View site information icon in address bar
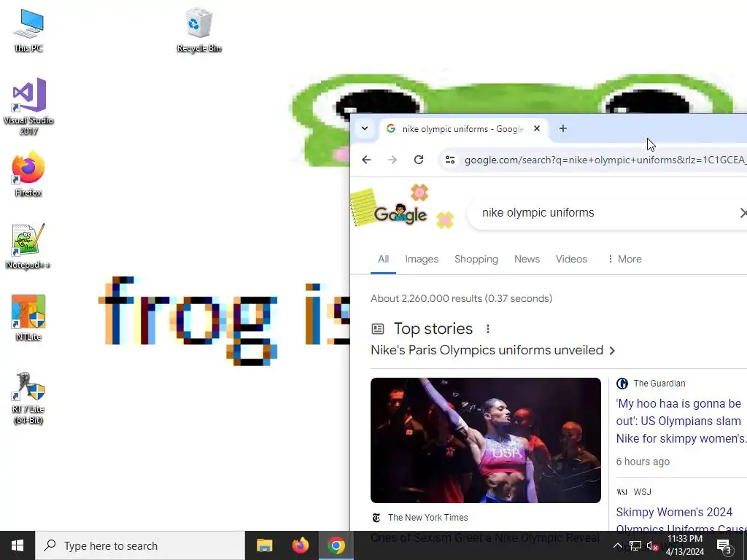Image resolution: width=747 pixels, height=560 pixels. [x=449, y=160]
